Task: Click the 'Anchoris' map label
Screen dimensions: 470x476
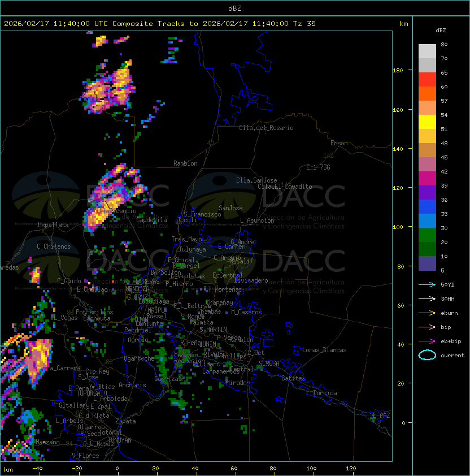Action: click(x=132, y=385)
